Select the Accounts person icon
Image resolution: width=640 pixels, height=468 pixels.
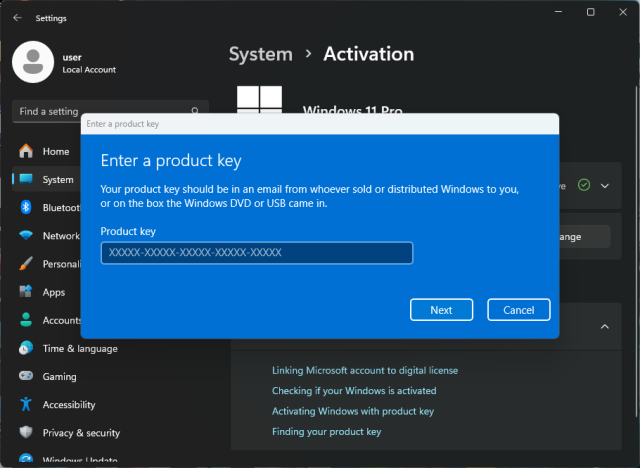tap(26, 320)
